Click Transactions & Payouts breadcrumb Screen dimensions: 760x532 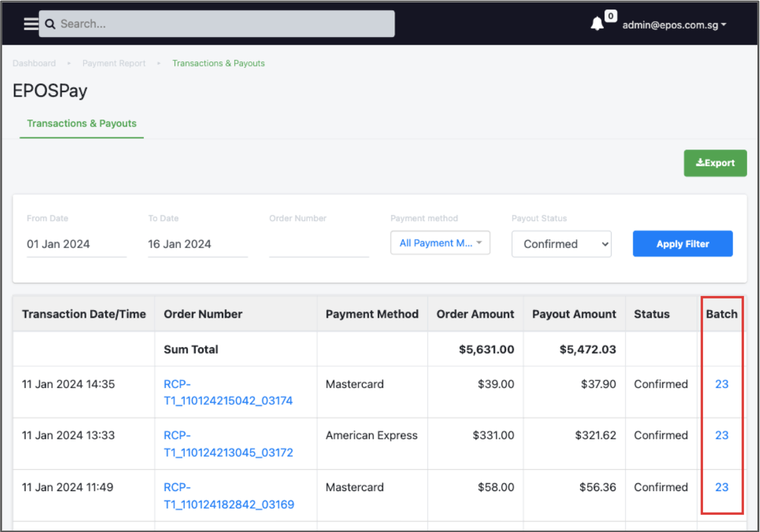coord(219,63)
